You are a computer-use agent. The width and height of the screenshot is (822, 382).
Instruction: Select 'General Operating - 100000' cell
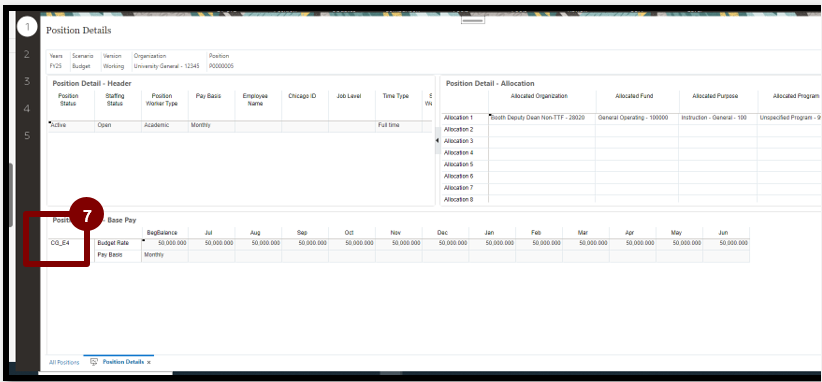pyautogui.click(x=637, y=118)
